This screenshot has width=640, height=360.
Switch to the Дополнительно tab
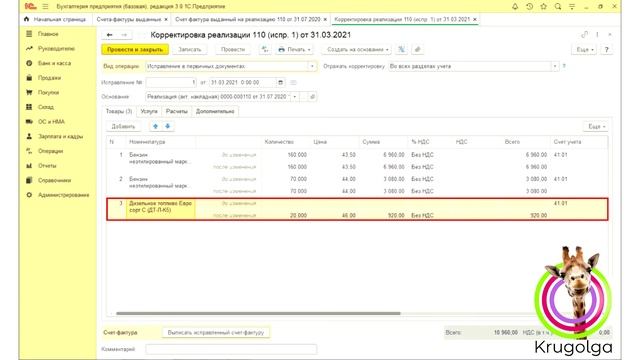point(215,111)
